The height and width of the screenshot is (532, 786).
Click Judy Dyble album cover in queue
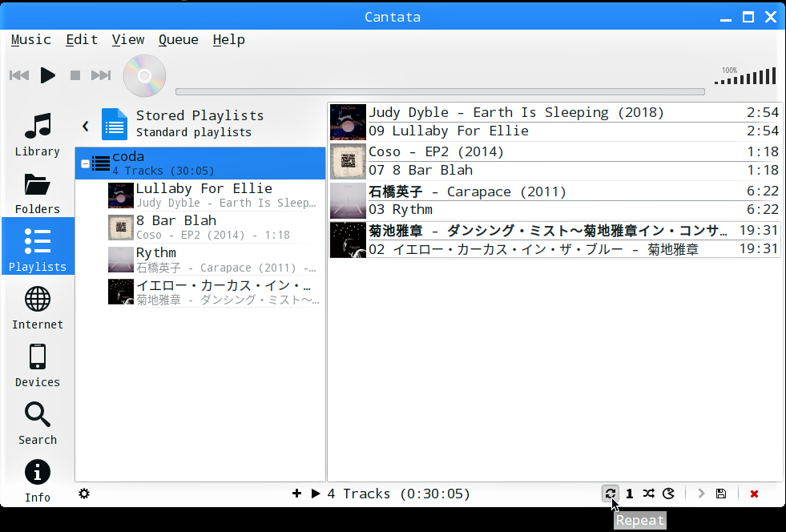coord(348,122)
